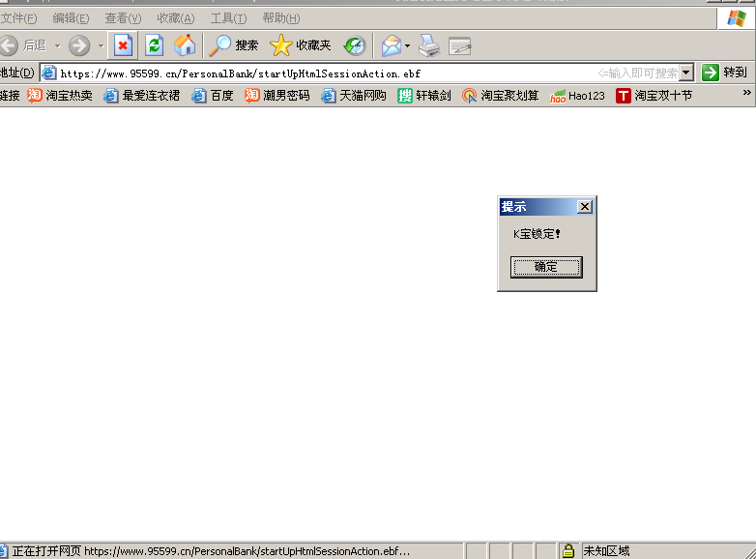Screen dimensions: 756x559
Task: Click the Windows flag logo throbber
Action: point(737,18)
